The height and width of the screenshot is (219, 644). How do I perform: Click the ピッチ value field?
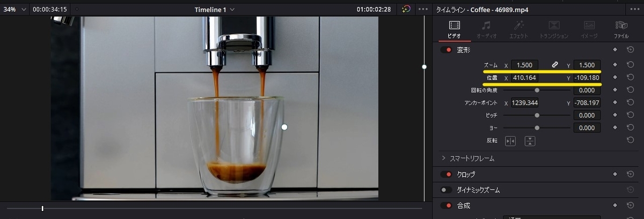[587, 115]
